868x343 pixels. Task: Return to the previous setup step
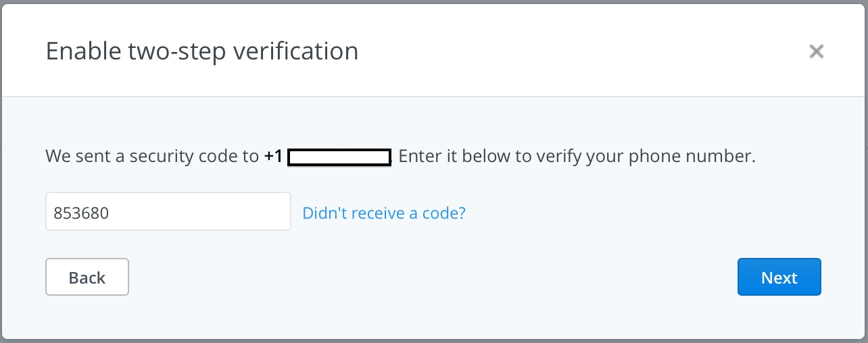[x=87, y=278]
